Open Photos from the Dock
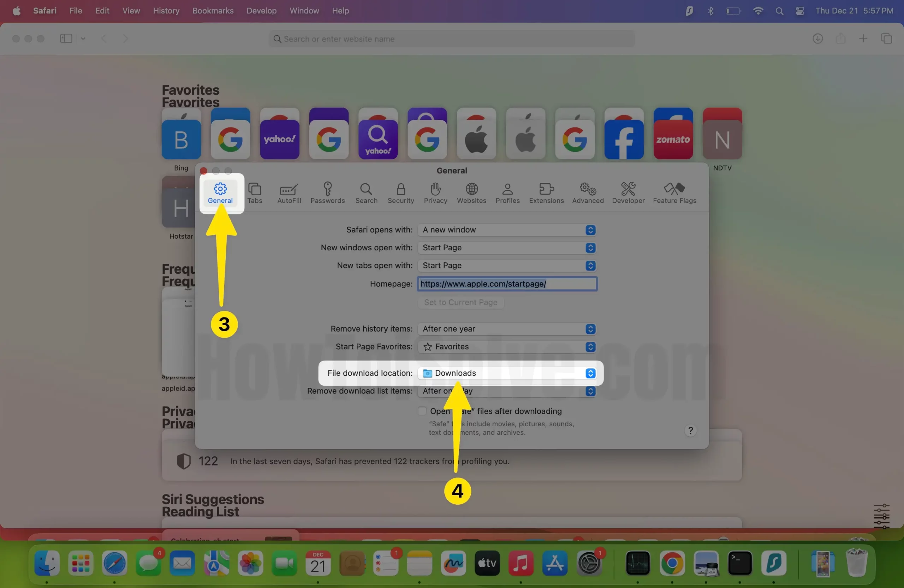The height and width of the screenshot is (588, 904). tap(250, 563)
